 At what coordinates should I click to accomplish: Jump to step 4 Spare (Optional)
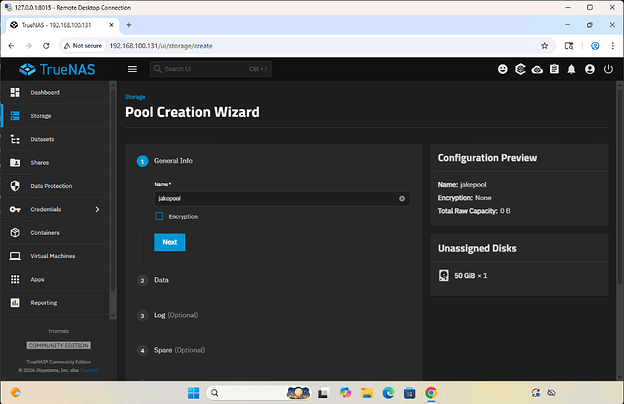tap(179, 350)
